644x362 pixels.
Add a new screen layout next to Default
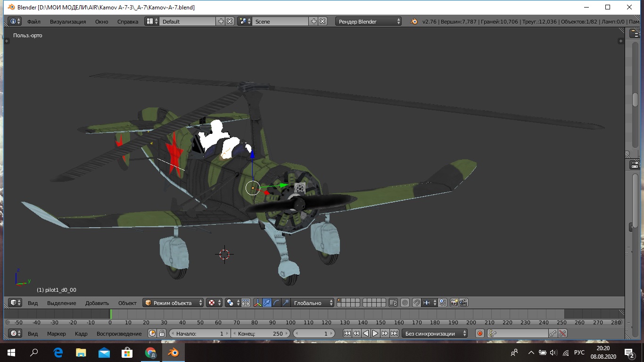pyautogui.click(x=221, y=21)
